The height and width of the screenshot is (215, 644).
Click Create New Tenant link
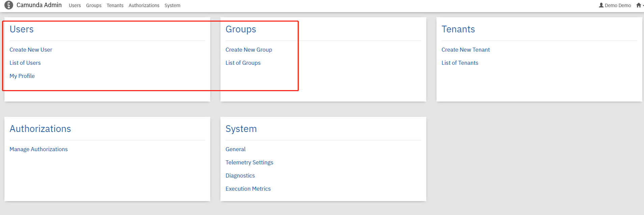pyautogui.click(x=465, y=50)
